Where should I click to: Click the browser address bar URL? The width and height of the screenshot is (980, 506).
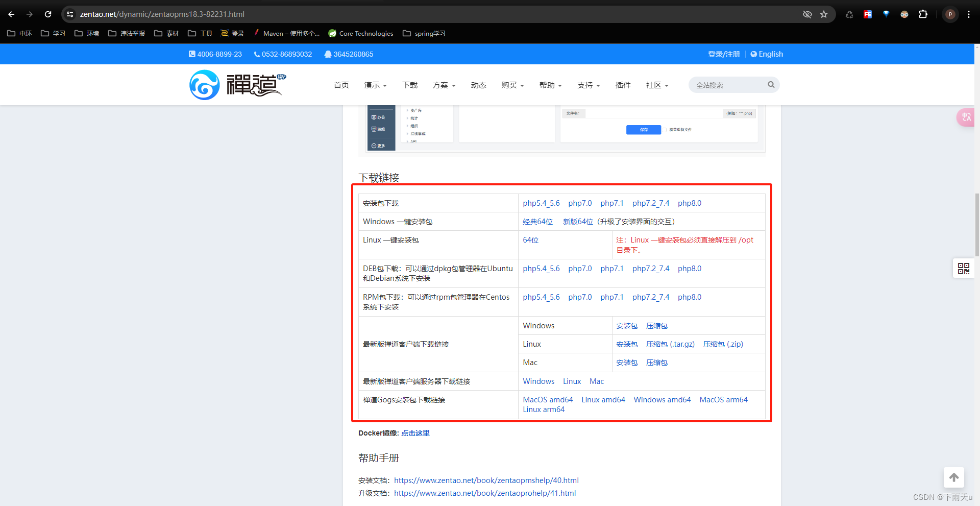coord(162,14)
